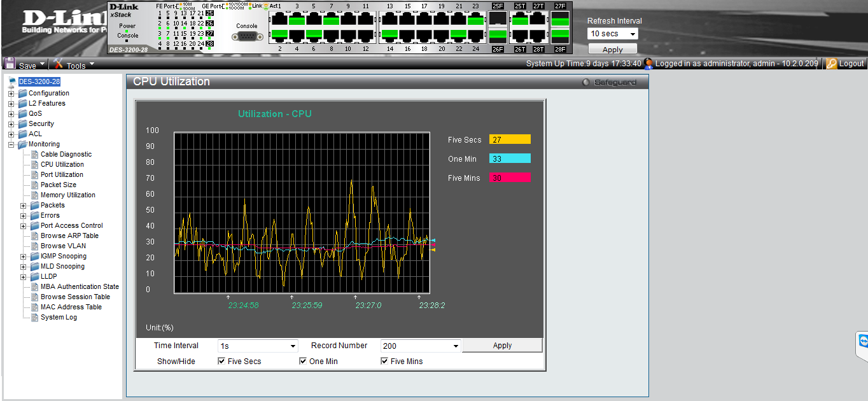This screenshot has width=868, height=401.
Task: Select Memory Utilization in Monitoring tree
Action: coord(67,195)
